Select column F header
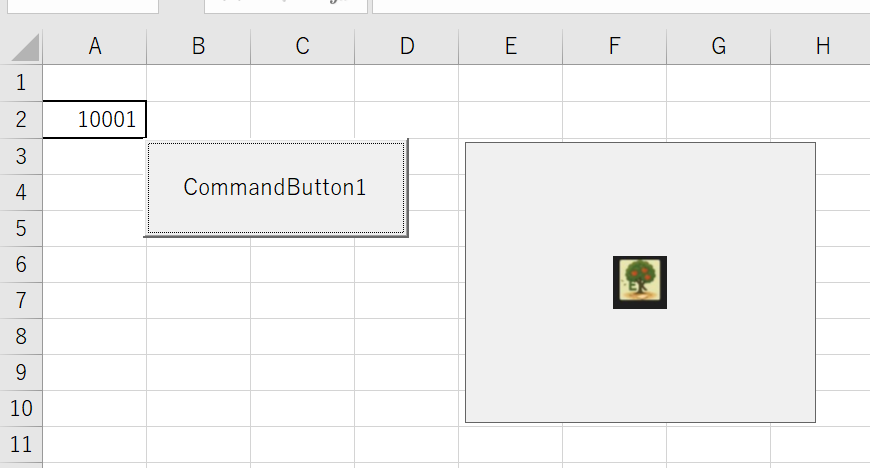Image resolution: width=870 pixels, height=468 pixels. click(x=615, y=46)
